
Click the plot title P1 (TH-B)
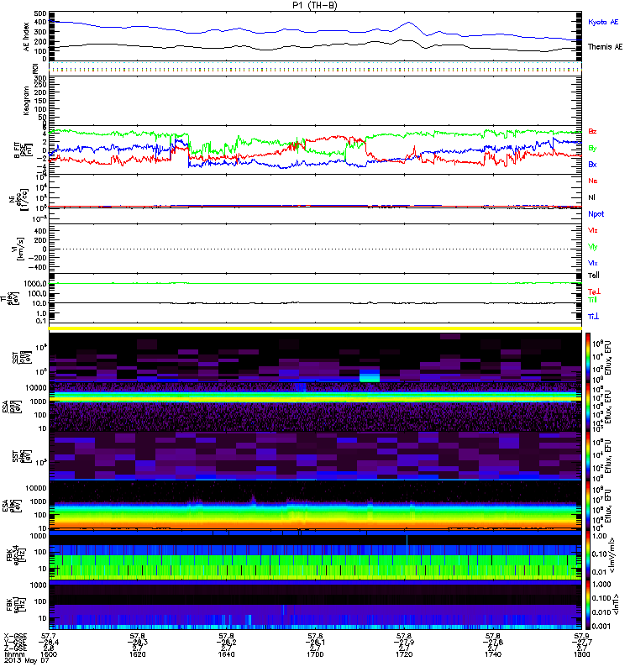click(x=314, y=5)
